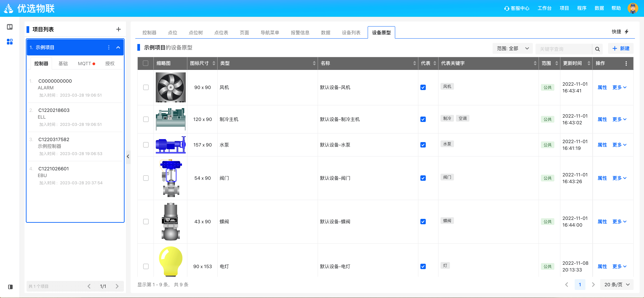644x298 pixels.
Task: Click the 新建 button
Action: (x=620, y=49)
